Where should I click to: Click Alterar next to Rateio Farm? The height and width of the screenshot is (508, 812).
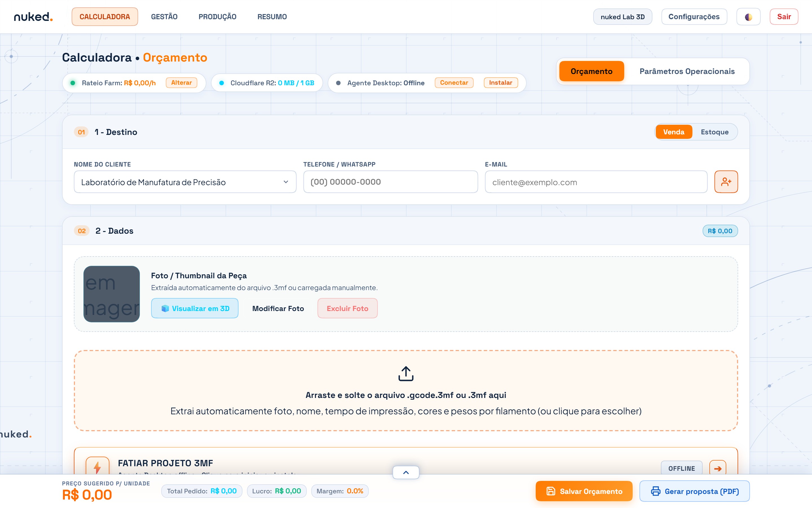click(x=182, y=83)
